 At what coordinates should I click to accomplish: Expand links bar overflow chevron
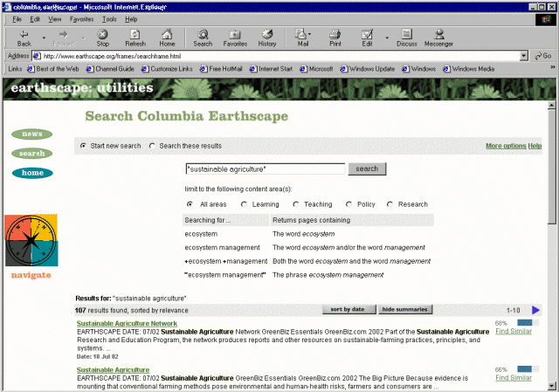tap(553, 67)
